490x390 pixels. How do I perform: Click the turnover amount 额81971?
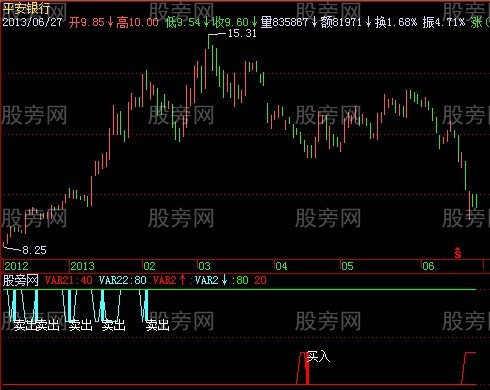pos(341,22)
